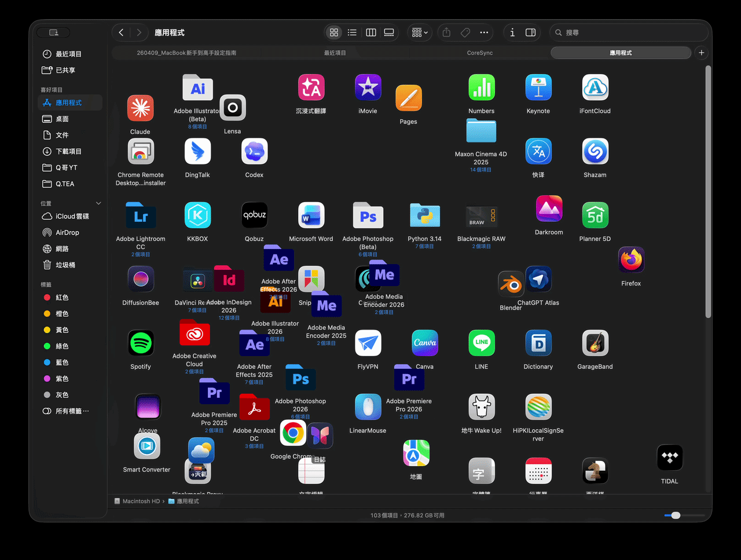Select the LINE app icon

pos(482,343)
